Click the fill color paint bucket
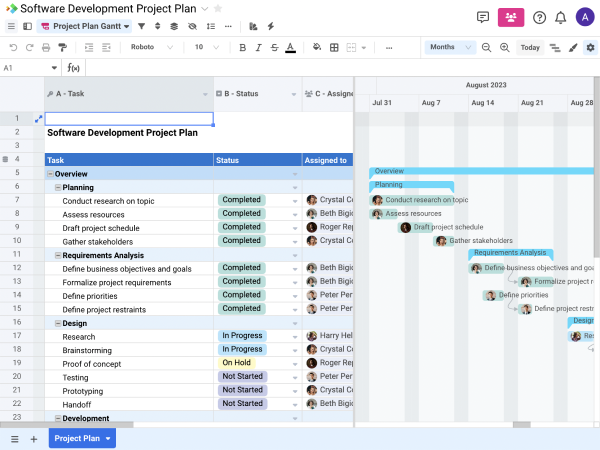This screenshot has height=450, width=600. pyautogui.click(x=317, y=47)
